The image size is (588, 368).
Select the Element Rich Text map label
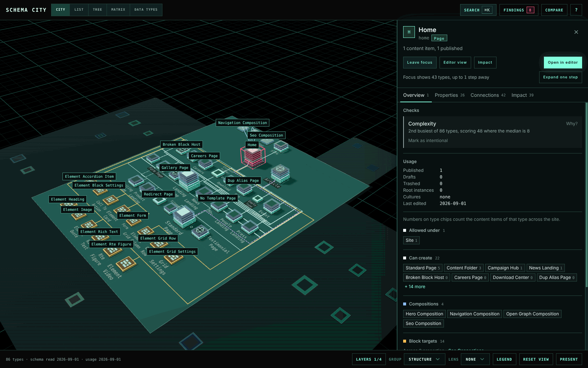point(99,232)
